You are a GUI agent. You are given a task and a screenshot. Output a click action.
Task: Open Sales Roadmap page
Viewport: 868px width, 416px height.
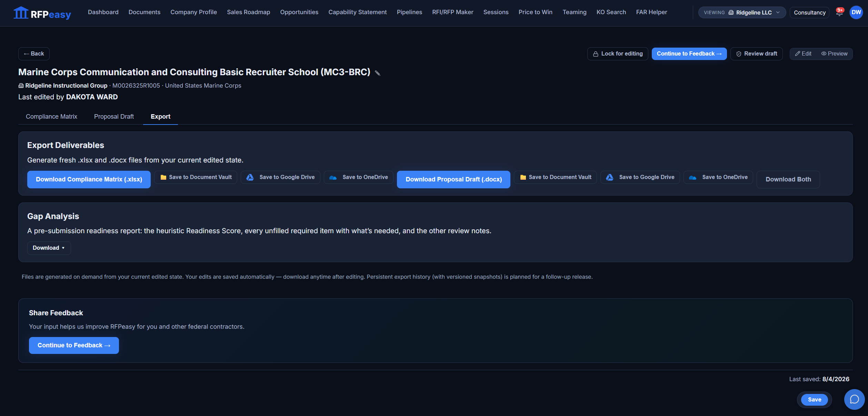(248, 12)
